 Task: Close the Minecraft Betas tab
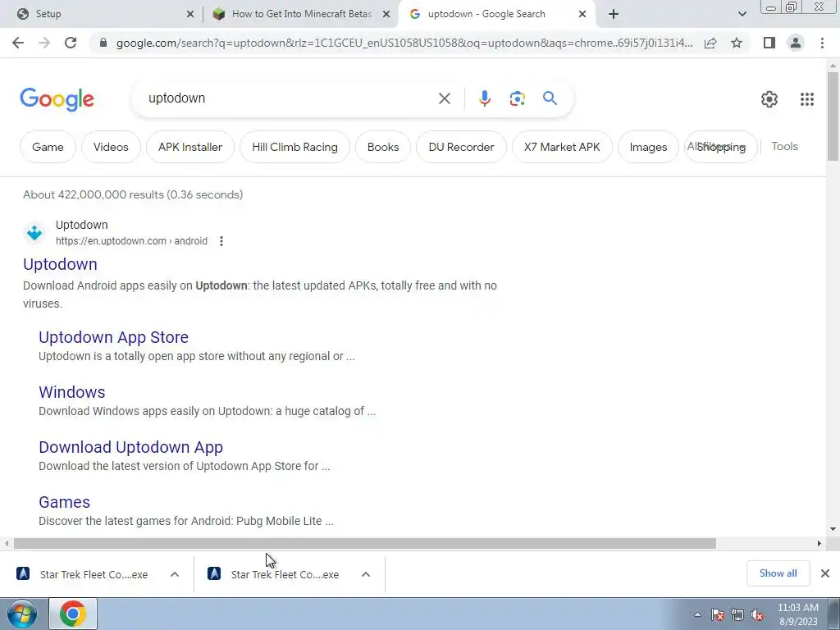386,15
